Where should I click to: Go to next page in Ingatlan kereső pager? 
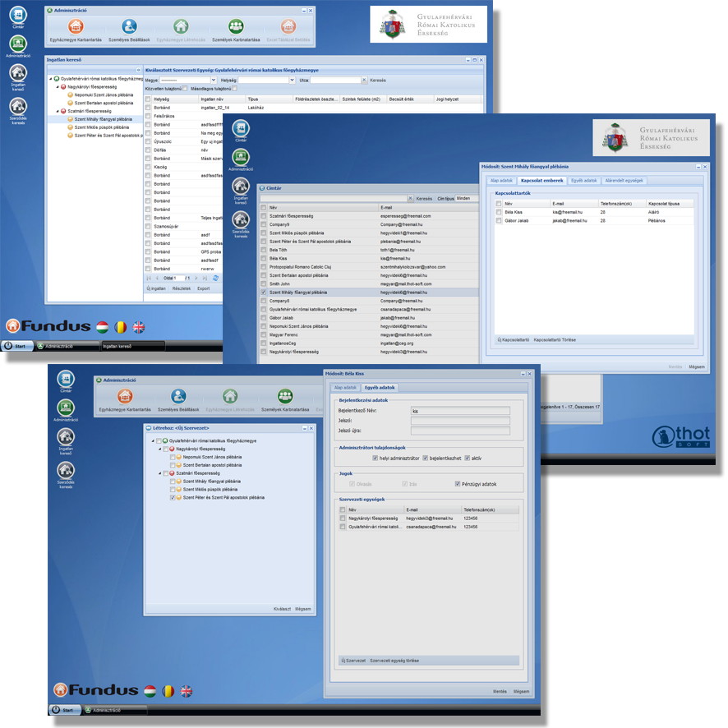click(195, 279)
